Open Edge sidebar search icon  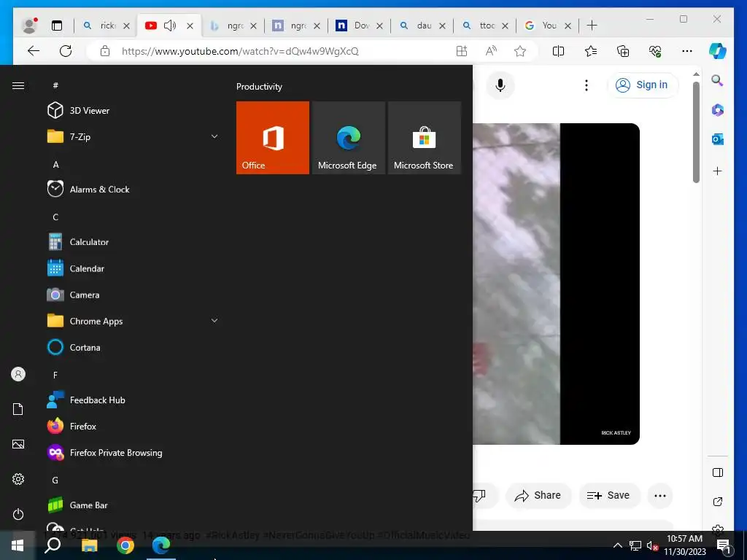coord(718,80)
